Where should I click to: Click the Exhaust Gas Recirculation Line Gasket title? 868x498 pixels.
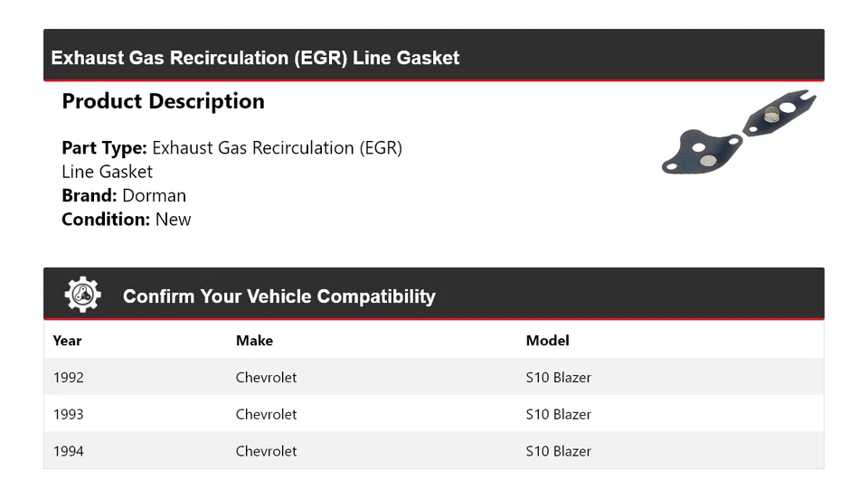pyautogui.click(x=255, y=58)
